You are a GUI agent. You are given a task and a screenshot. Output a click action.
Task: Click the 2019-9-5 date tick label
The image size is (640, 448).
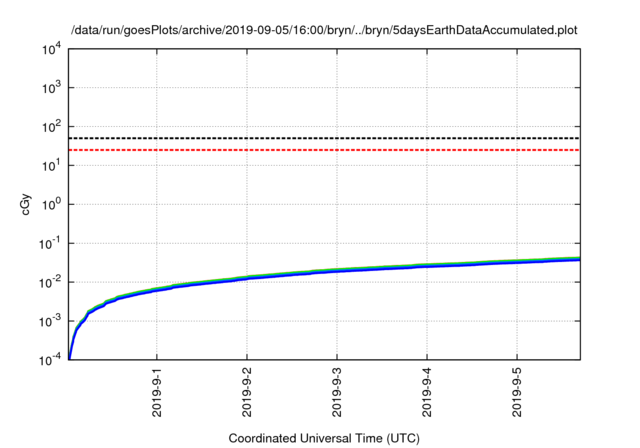coord(517,393)
